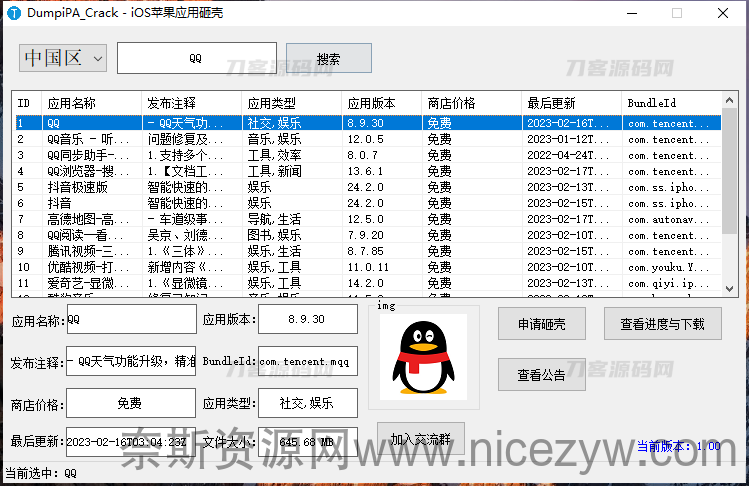Select the QQ浏览器 row
This screenshot has height=486, width=749.
[x=368, y=171]
